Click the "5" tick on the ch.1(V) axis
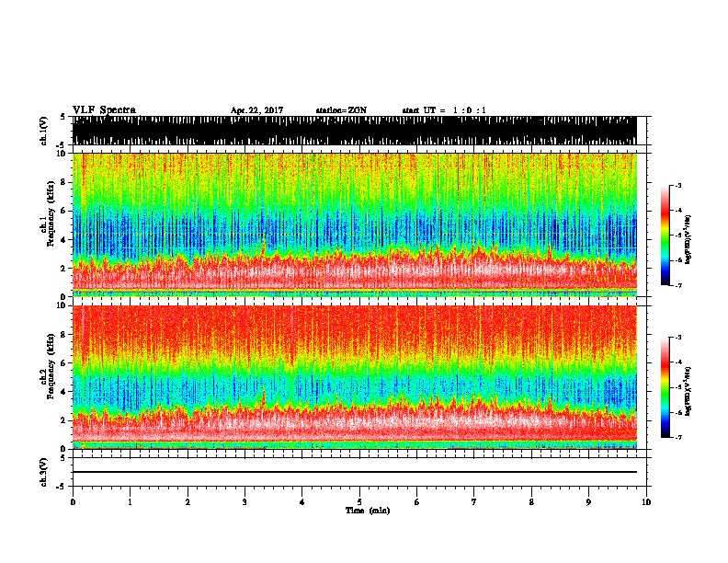Image resolution: width=728 pixels, height=563 pixels. pos(64,117)
